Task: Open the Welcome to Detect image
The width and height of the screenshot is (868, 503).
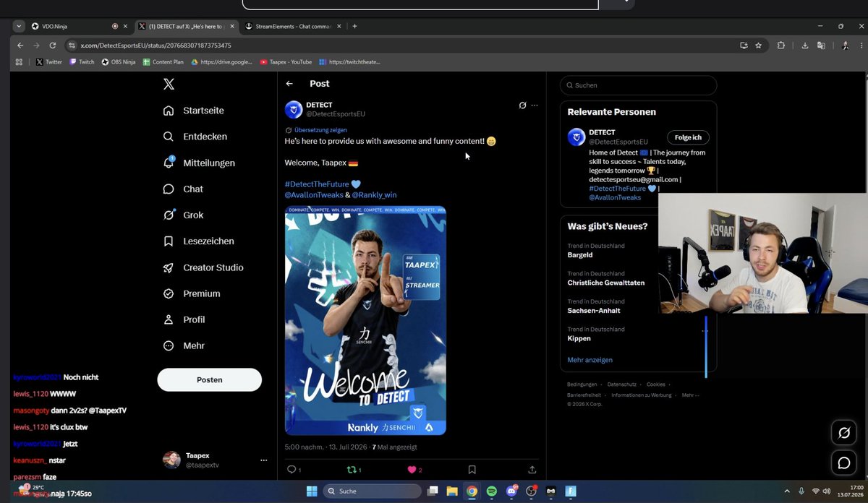Action: pos(365,321)
